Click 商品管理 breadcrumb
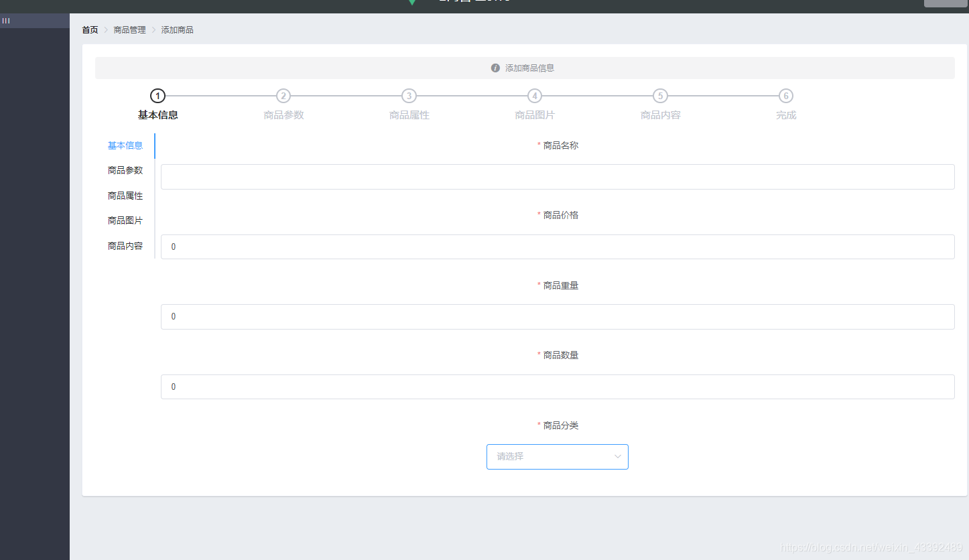The height and width of the screenshot is (560, 969). tap(129, 30)
